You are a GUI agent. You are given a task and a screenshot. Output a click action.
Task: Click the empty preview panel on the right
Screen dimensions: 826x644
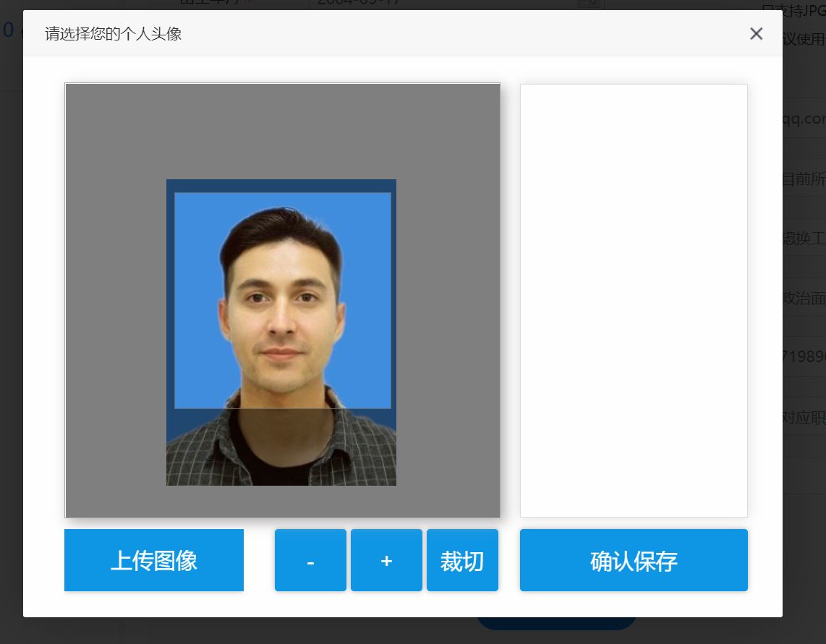tap(634, 299)
